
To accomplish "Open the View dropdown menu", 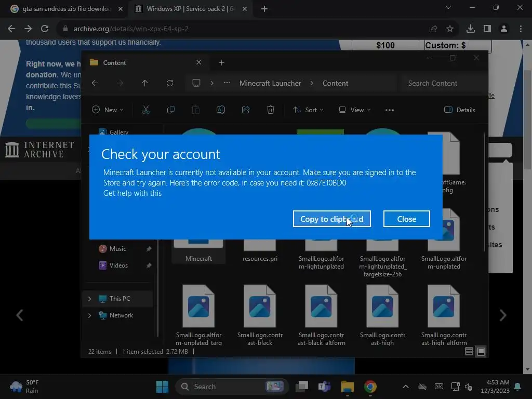I will pyautogui.click(x=354, y=110).
